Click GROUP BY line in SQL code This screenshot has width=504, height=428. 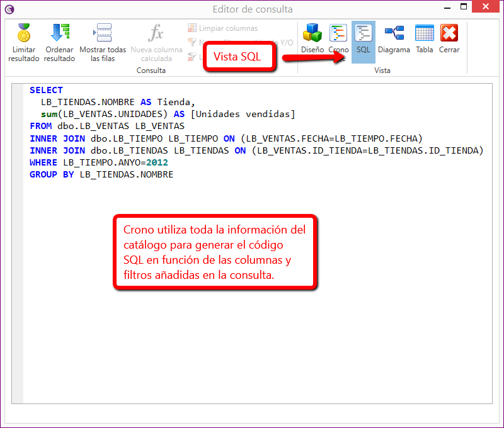[x=101, y=174]
